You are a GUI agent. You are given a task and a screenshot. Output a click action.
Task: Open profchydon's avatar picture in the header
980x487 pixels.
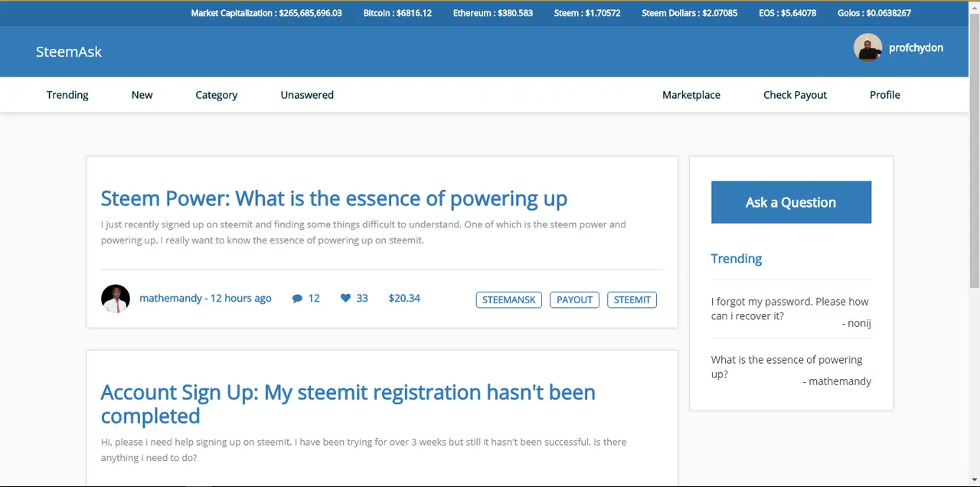pyautogui.click(x=867, y=47)
